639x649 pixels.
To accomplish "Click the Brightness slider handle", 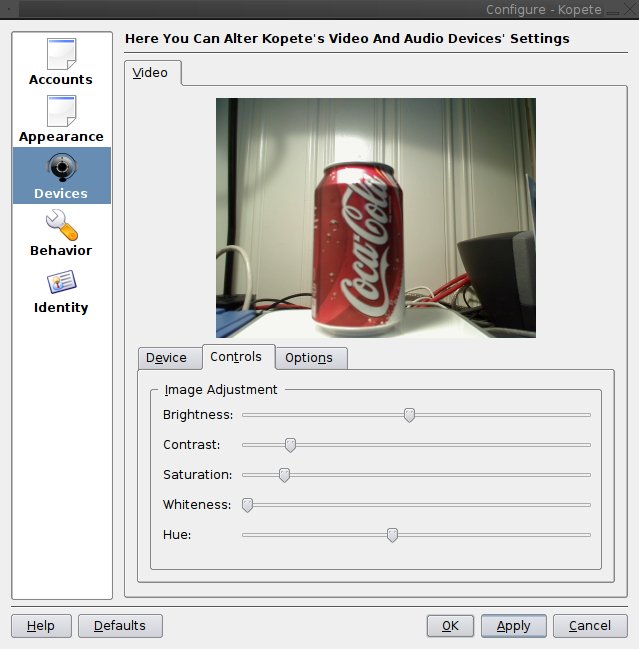I will (409, 415).
